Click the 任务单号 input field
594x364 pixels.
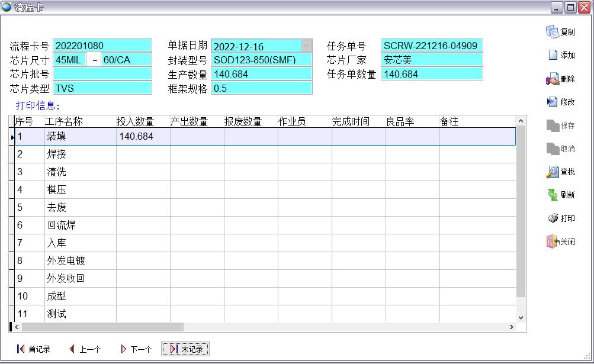click(x=431, y=46)
